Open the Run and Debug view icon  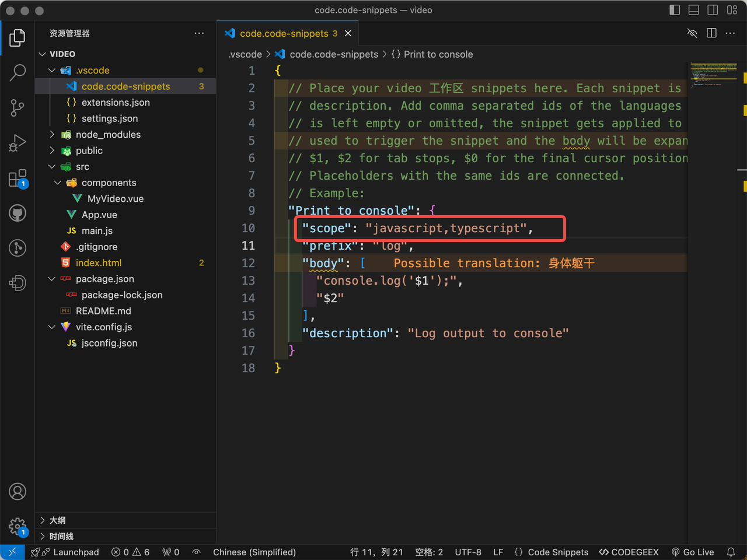point(18,143)
